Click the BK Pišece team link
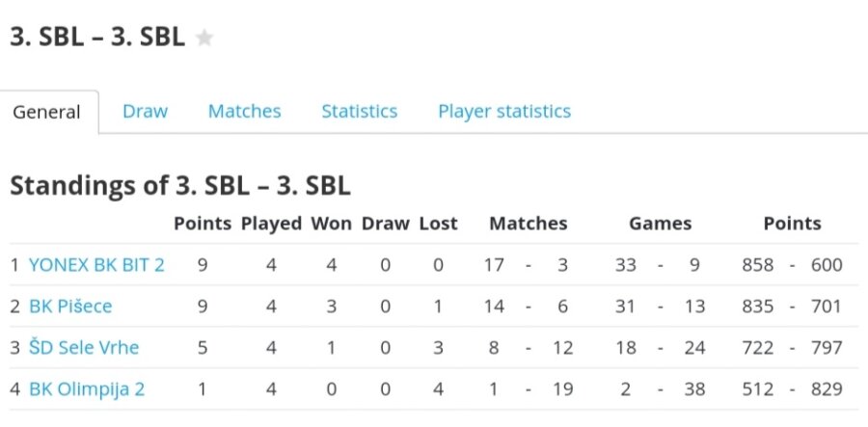Image resolution: width=868 pixels, height=427 pixels. point(70,307)
